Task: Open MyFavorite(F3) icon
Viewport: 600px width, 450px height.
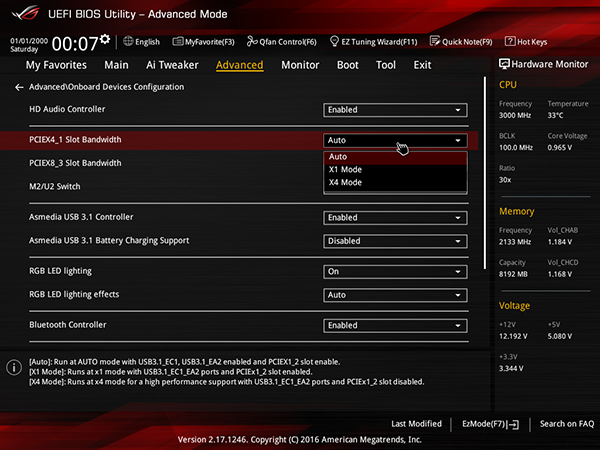Action: (178, 41)
